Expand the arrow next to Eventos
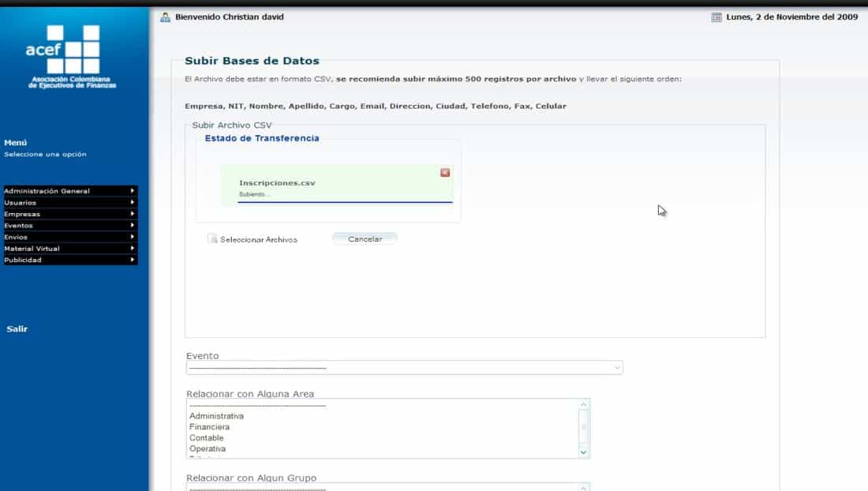 pos(133,225)
